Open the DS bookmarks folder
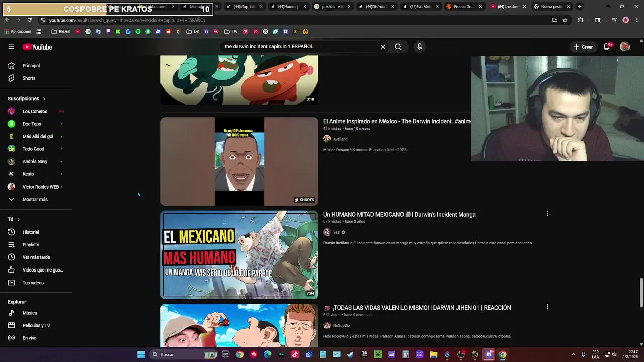The image size is (644, 362). [x=192, y=31]
